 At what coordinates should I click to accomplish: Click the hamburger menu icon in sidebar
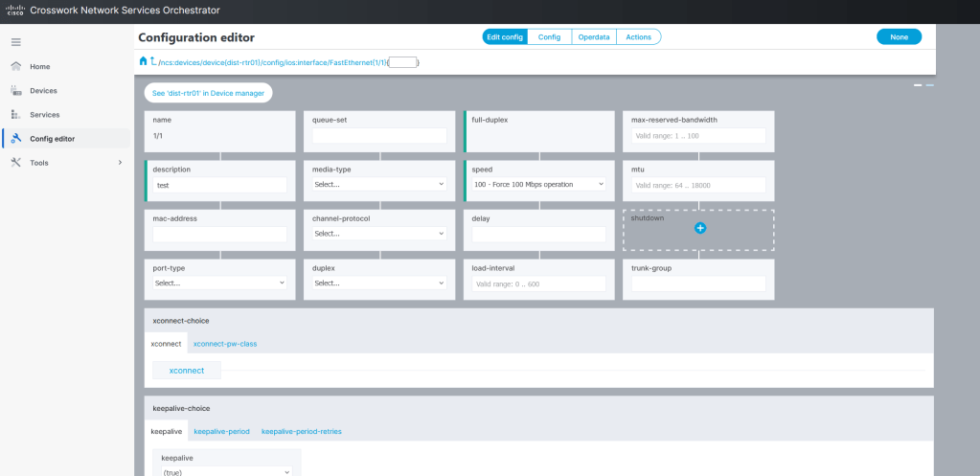pos(15,42)
